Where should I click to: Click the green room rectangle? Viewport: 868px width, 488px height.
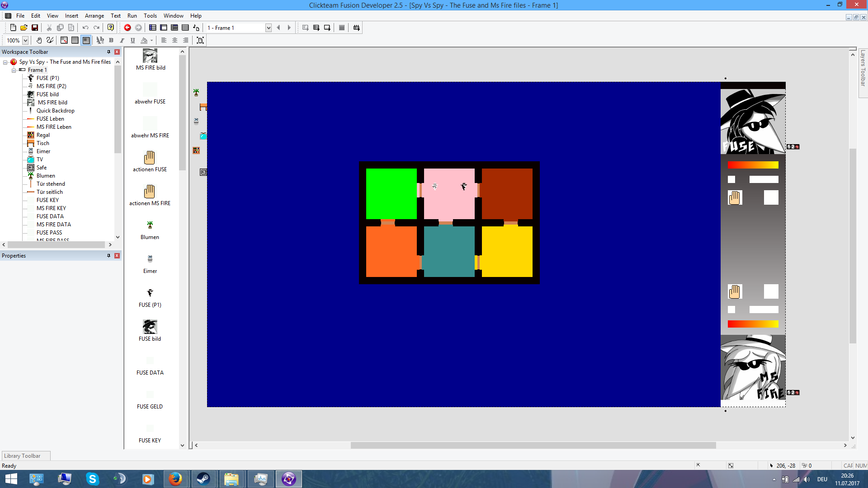[391, 194]
